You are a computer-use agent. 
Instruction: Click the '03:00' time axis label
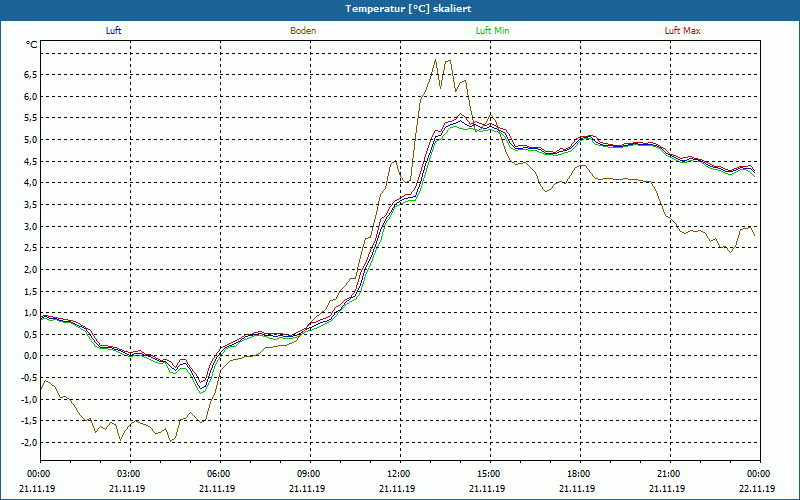pyautogui.click(x=131, y=474)
